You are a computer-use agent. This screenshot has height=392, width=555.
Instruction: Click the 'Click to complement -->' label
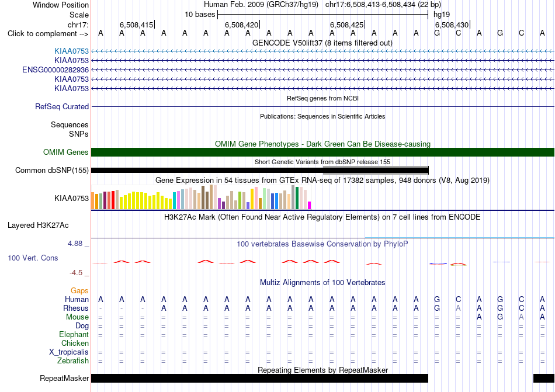click(x=48, y=34)
